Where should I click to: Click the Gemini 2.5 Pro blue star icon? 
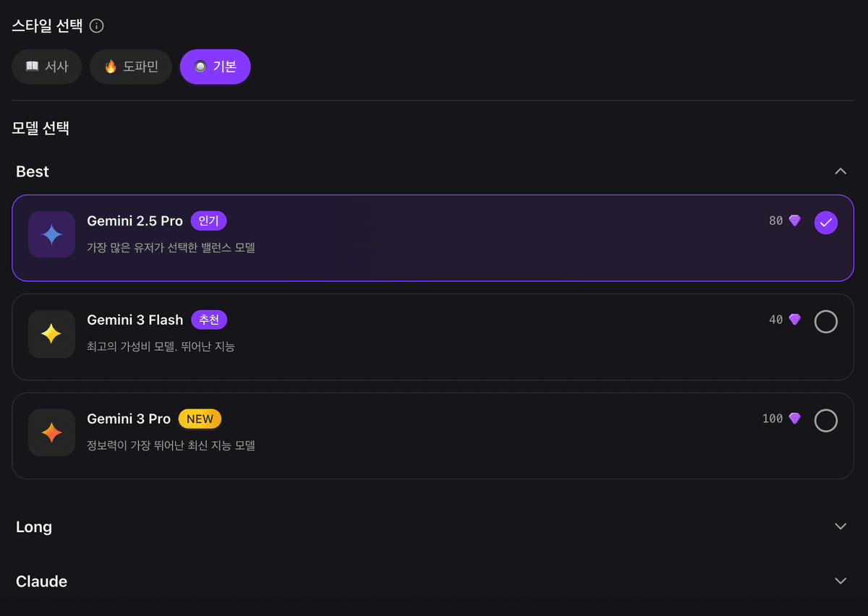(x=51, y=234)
